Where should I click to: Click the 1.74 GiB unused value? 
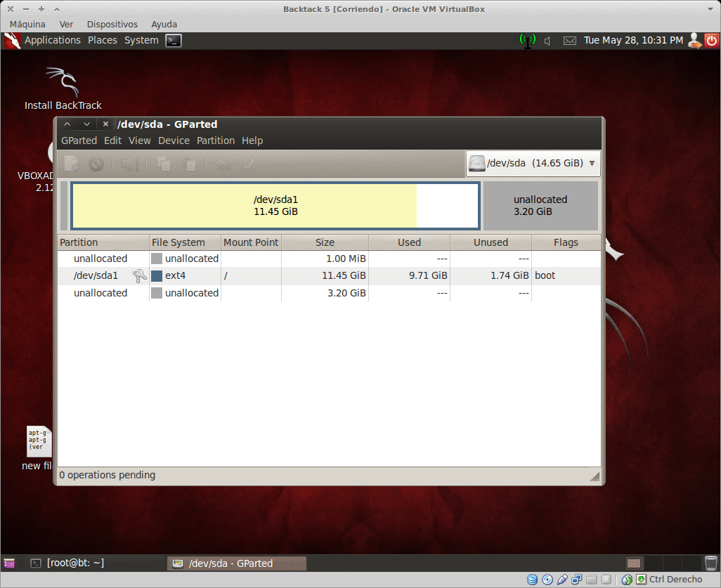click(509, 275)
